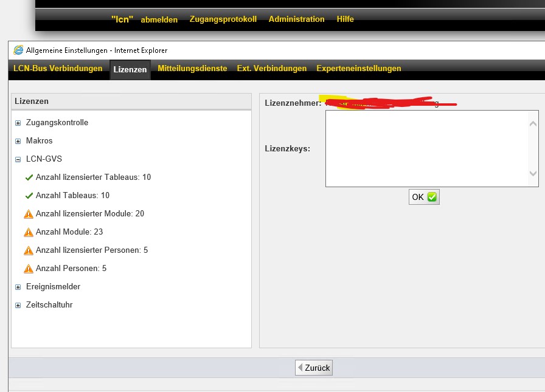Open the Mitteilungsdienste tab

coord(192,69)
